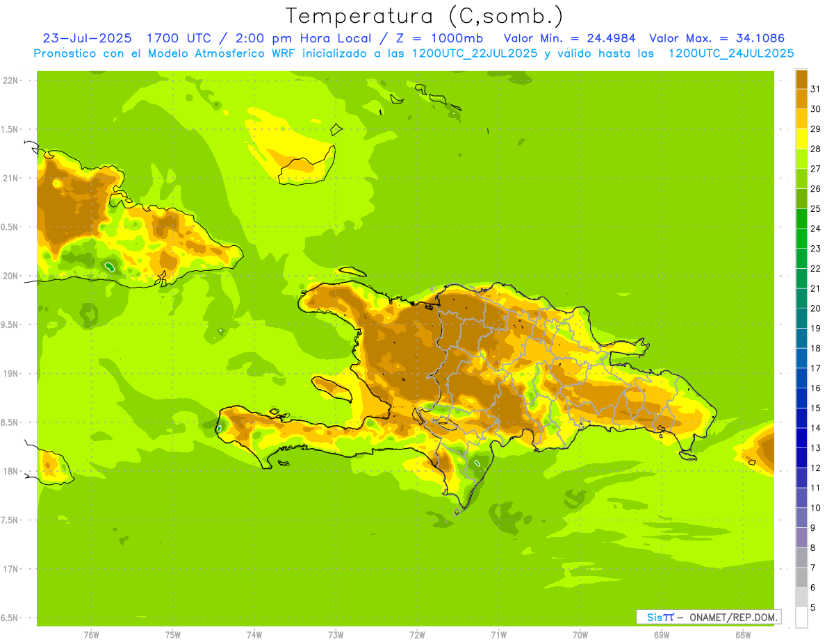Click the "17N" latitude label
Image resolution: width=834 pixels, height=644 pixels.
[10, 570]
